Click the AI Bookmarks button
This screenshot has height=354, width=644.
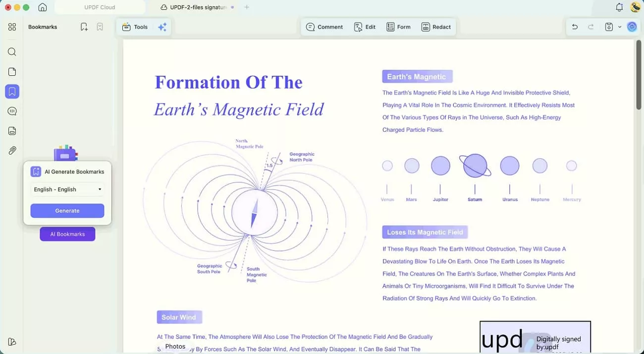(67, 234)
